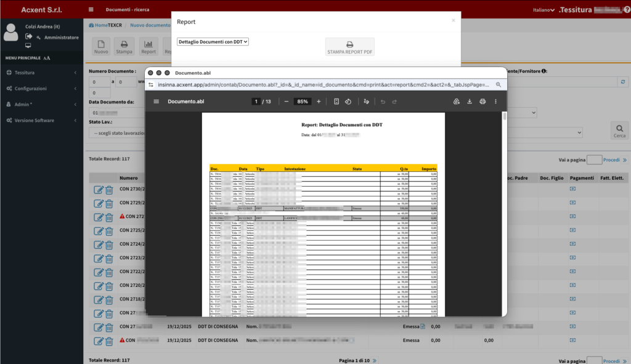Delete the CON 2725 document row
This screenshot has height=364, width=631.
tap(109, 231)
